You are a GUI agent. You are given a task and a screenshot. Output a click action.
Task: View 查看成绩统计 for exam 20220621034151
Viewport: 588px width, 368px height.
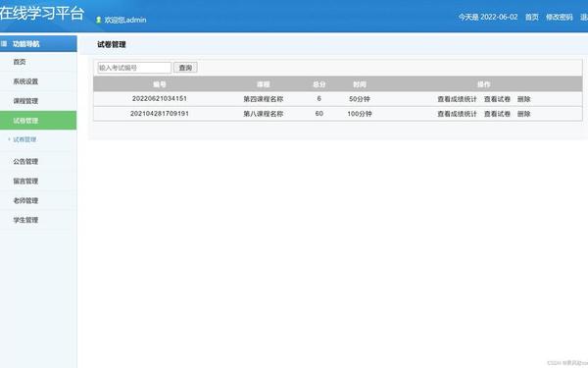(457, 99)
